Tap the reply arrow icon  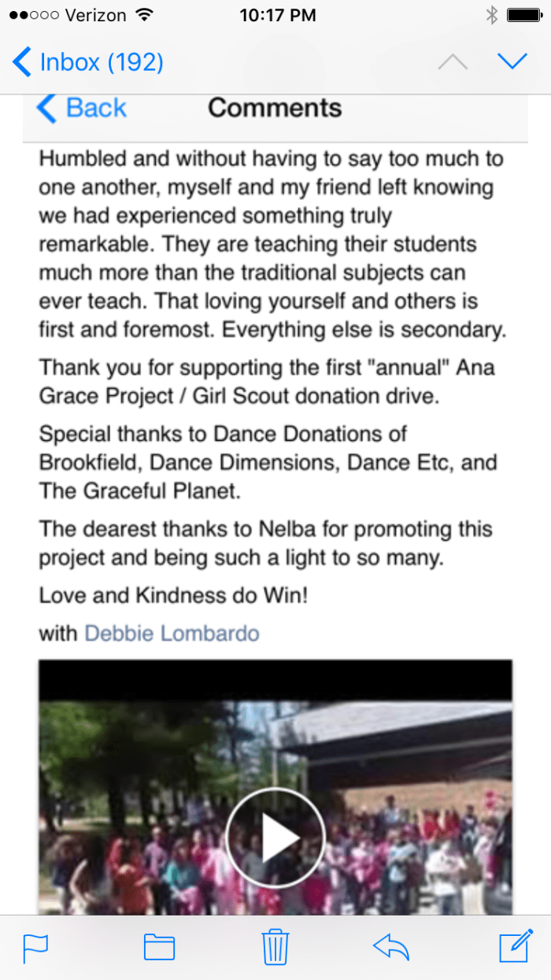tap(391, 946)
